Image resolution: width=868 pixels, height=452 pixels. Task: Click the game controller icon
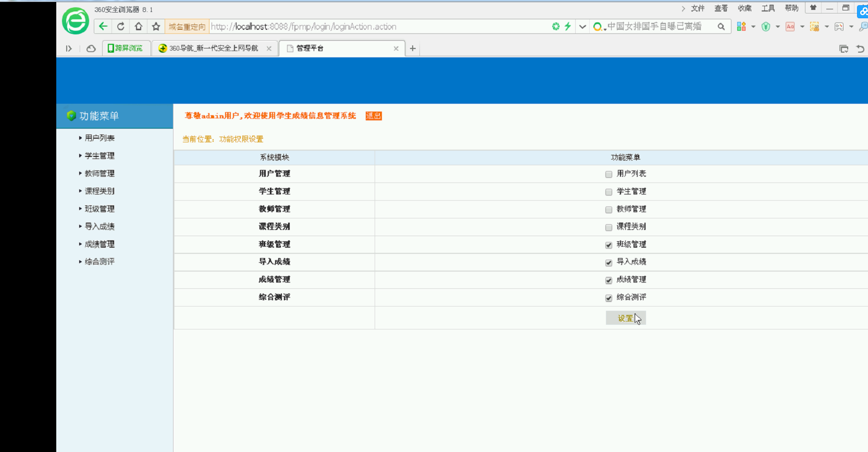[x=839, y=27]
